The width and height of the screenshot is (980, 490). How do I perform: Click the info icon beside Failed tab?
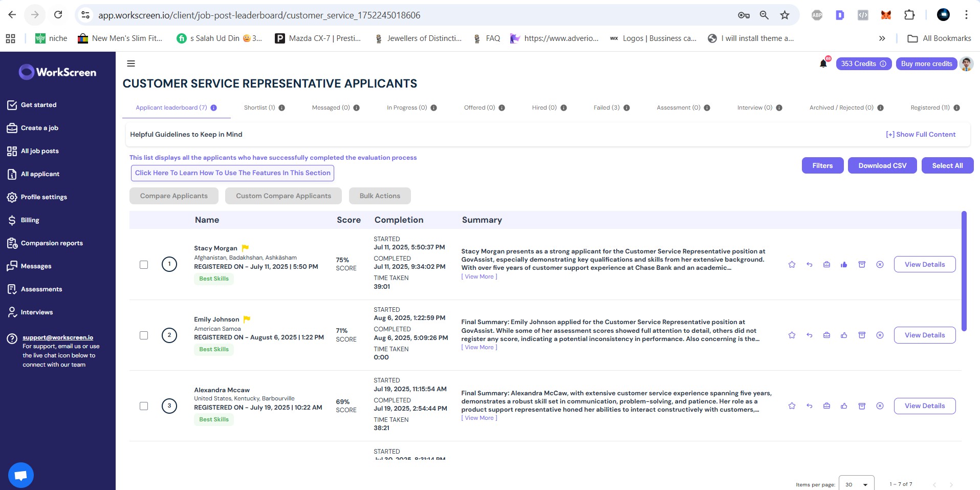626,108
